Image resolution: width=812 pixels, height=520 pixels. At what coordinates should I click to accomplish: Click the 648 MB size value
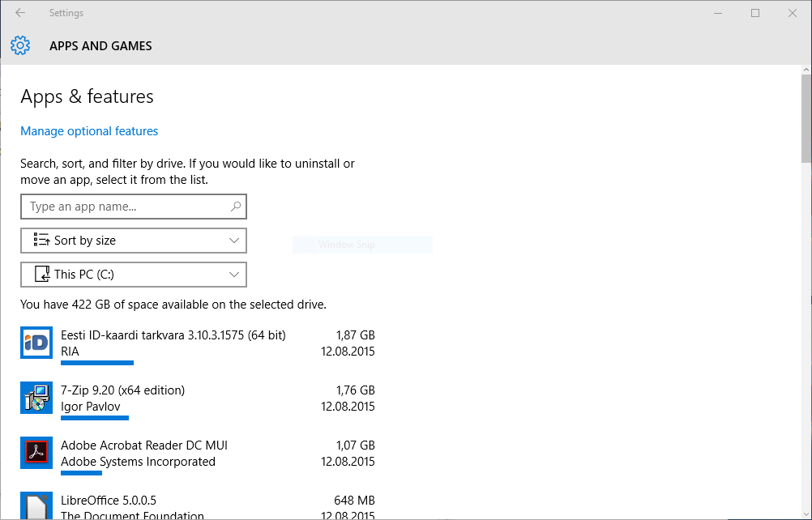click(354, 501)
